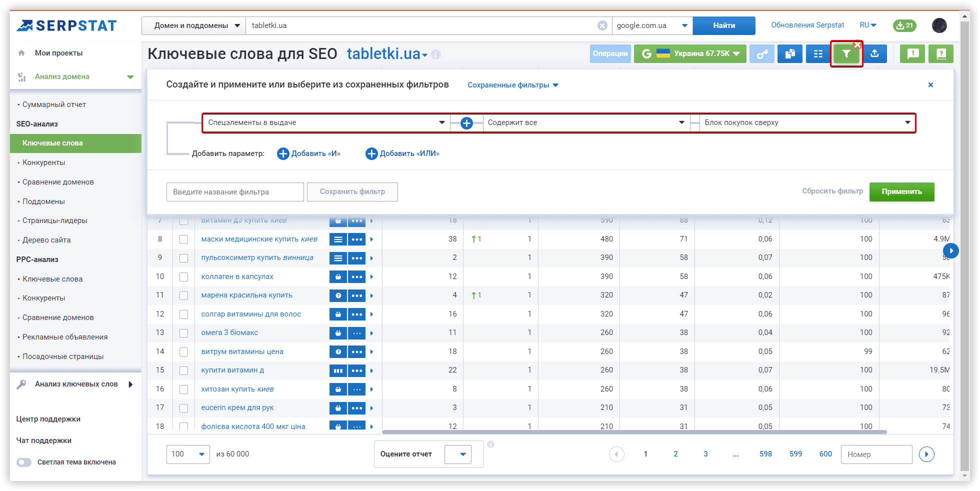
Task: Click the key icon toolbar button
Action: click(762, 54)
